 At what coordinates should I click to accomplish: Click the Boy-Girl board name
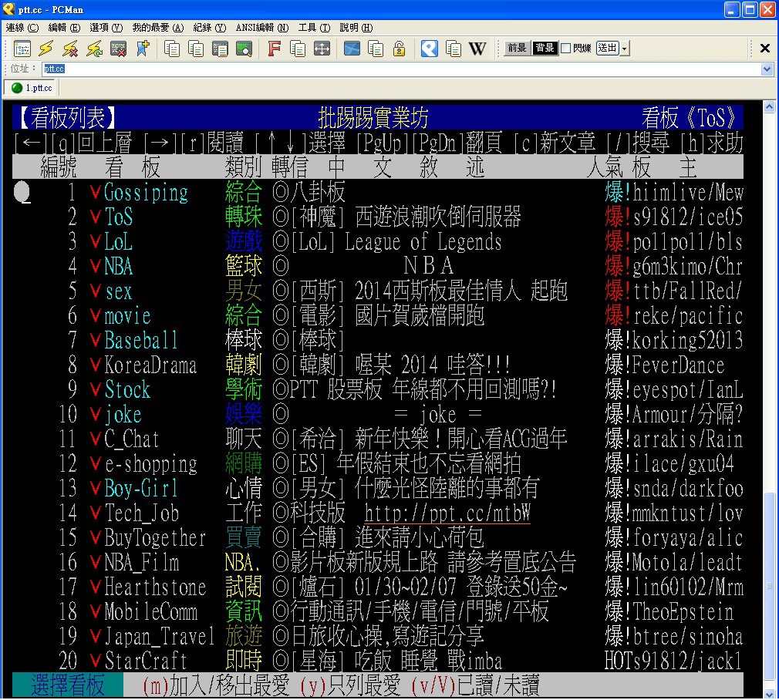141,489
